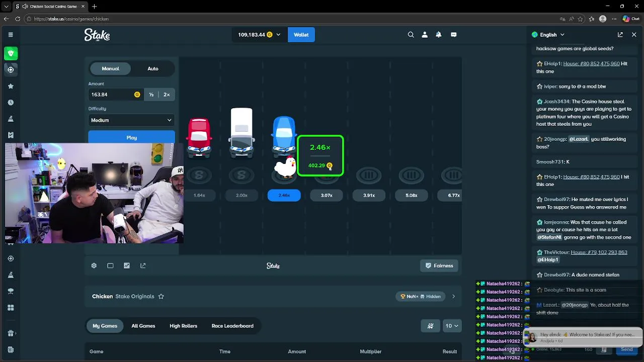Select the My Games tab
Viewport: 644px width, 362px height.
tap(105, 326)
